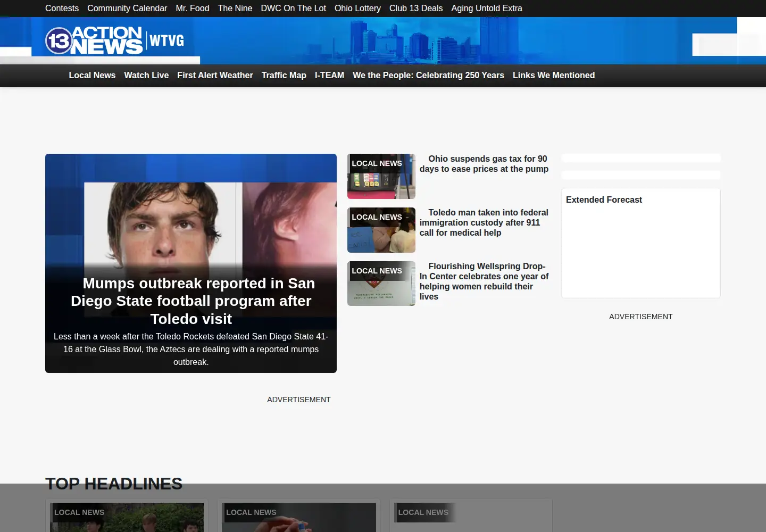766x532 pixels.
Task: Click the 'Less than a week after' story summary
Action: 191,350
